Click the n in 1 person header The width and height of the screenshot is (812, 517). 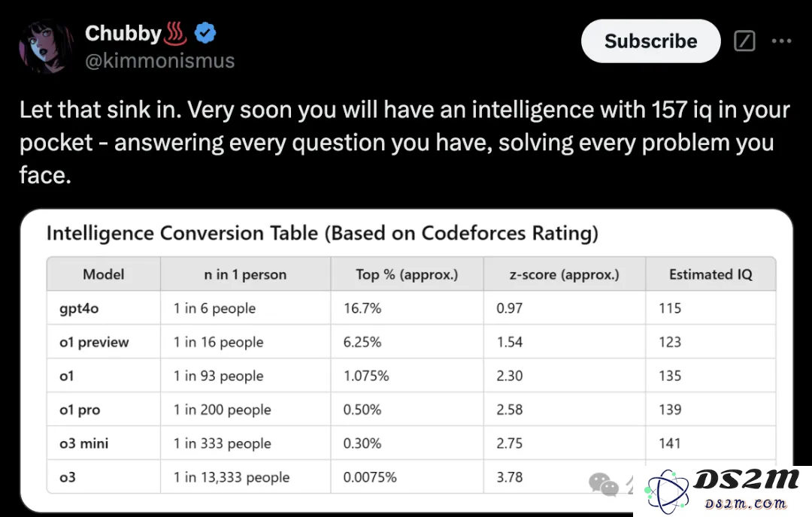245,274
